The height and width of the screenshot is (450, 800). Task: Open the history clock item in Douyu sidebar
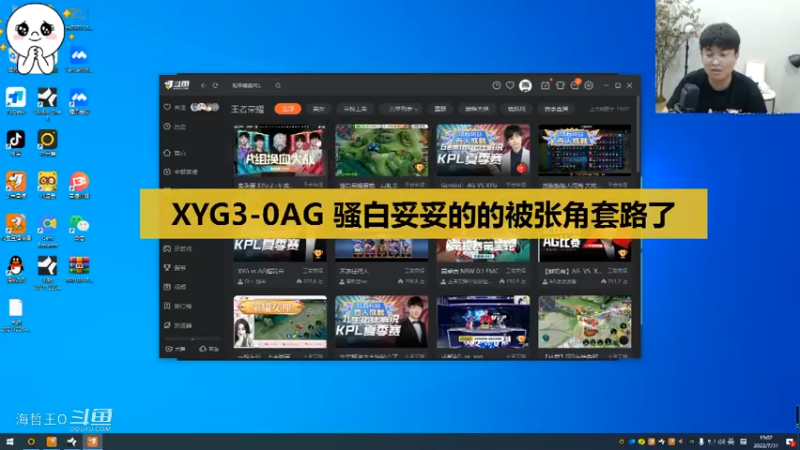click(174, 127)
